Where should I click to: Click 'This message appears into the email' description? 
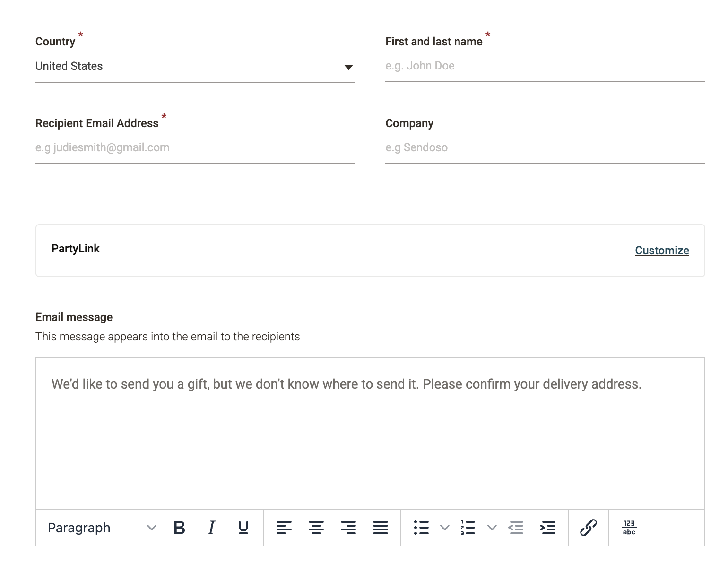click(x=168, y=337)
